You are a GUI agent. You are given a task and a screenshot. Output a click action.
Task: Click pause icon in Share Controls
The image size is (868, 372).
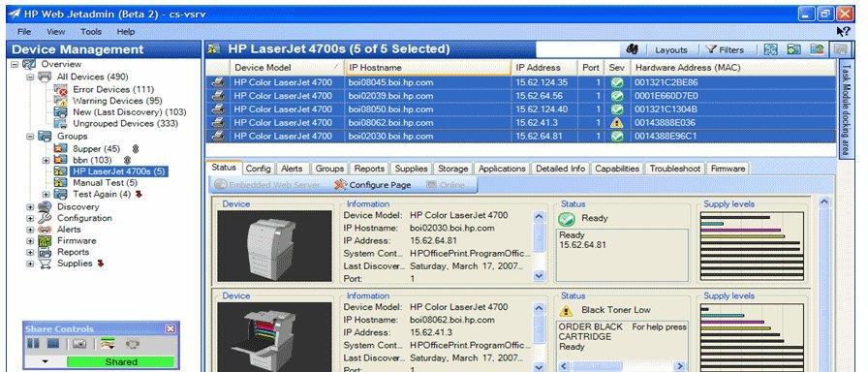[33, 344]
